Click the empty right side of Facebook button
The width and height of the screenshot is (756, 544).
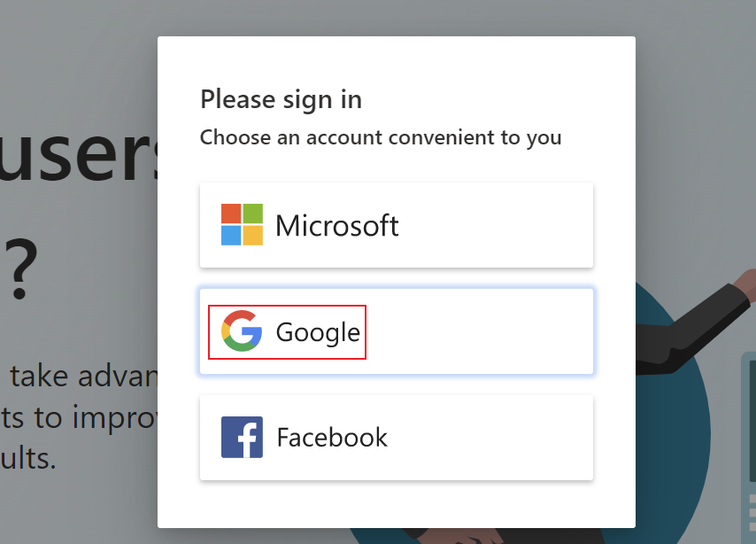point(490,438)
